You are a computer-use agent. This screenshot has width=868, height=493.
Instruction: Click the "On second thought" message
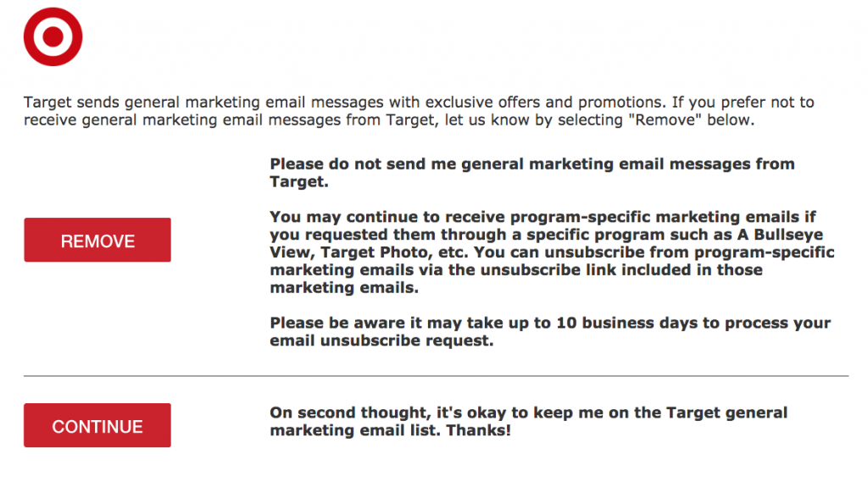529,422
